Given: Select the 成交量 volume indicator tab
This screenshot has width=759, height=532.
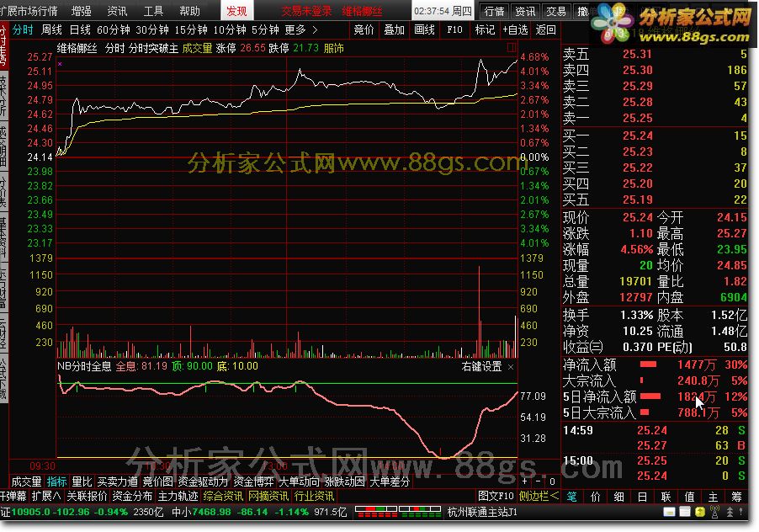Looking at the screenshot, I should click(27, 481).
